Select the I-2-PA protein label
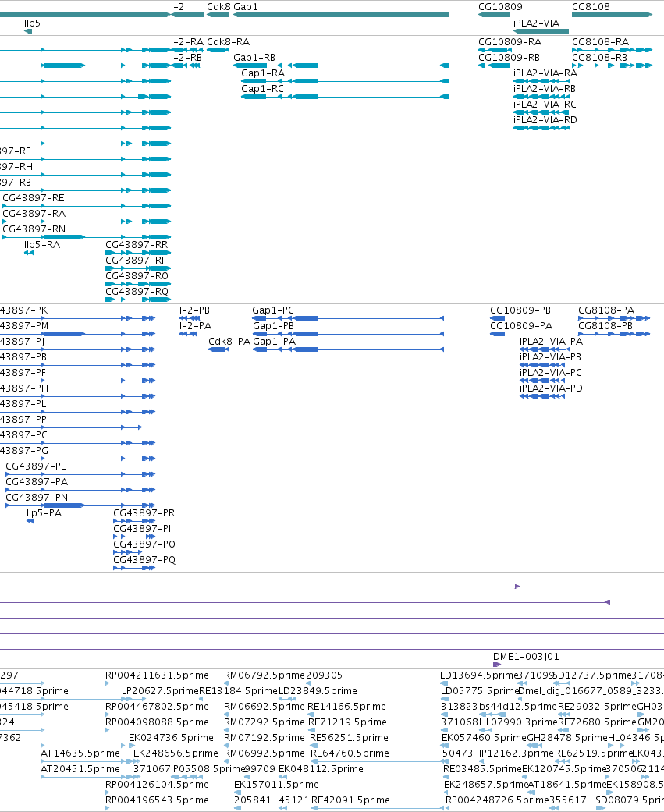This screenshot has height=812, width=664. (x=195, y=326)
